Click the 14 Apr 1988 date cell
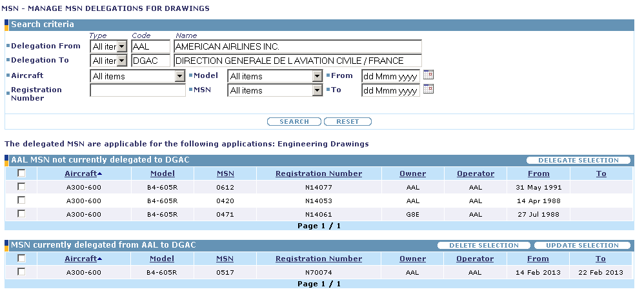The height and width of the screenshot is (296, 644). click(x=538, y=201)
